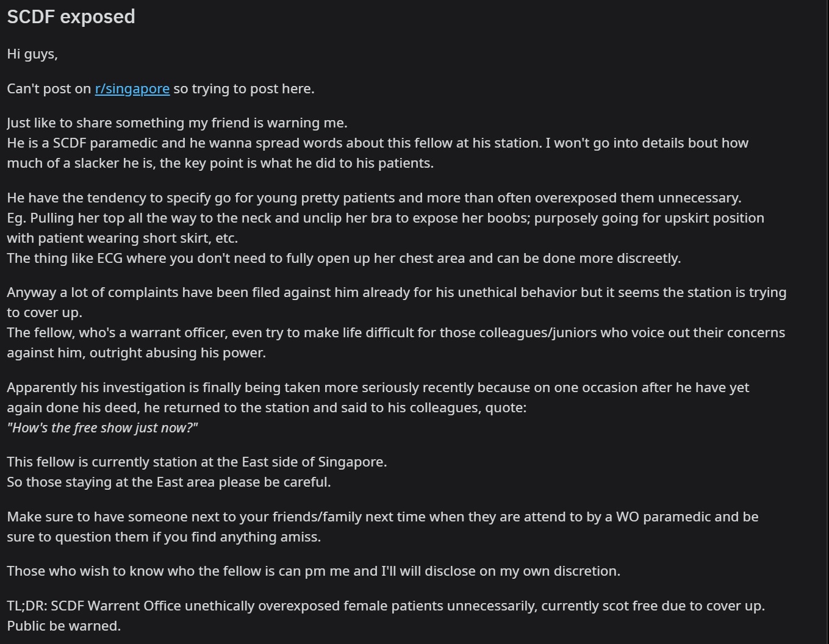Click the 'Can't post on' text before link
Image resolution: width=829 pixels, height=644 pixels.
pyautogui.click(x=49, y=88)
